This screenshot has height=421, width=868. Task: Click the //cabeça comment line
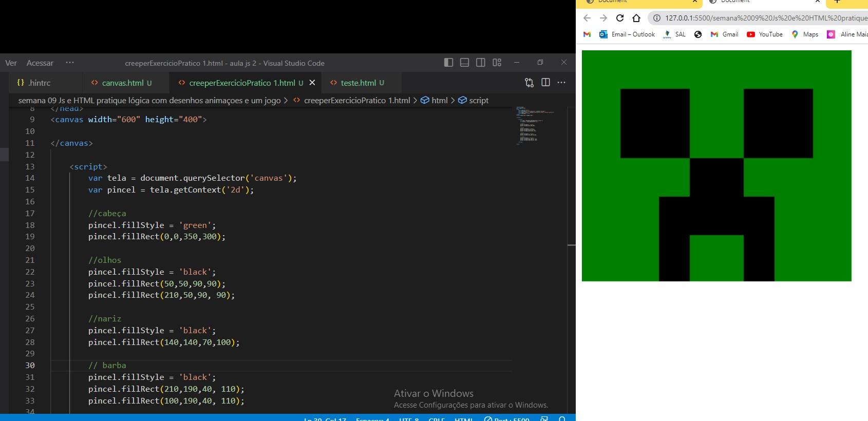pos(107,213)
